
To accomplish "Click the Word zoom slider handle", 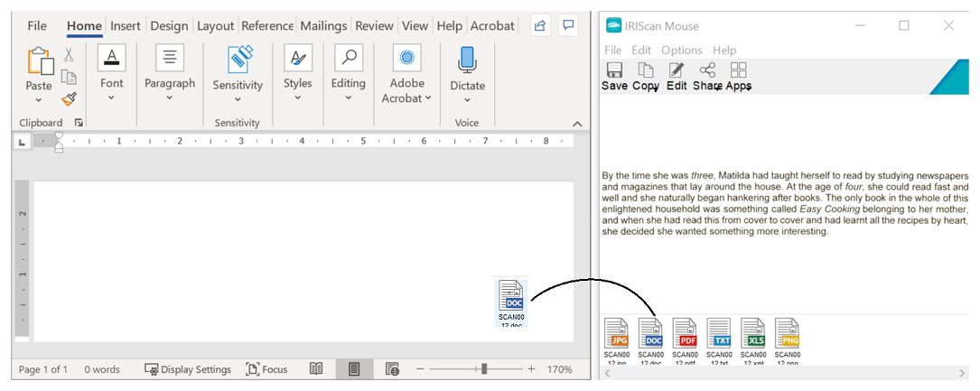I will (484, 369).
